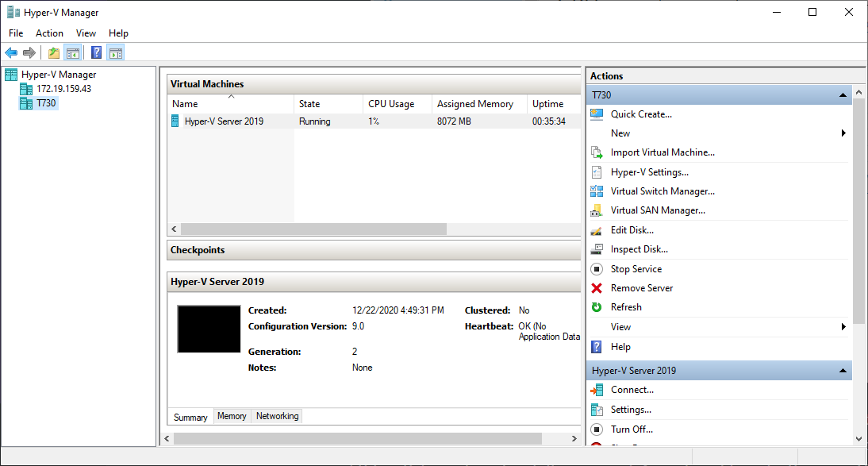
Task: Click the green Refresh icon
Action: coord(597,307)
